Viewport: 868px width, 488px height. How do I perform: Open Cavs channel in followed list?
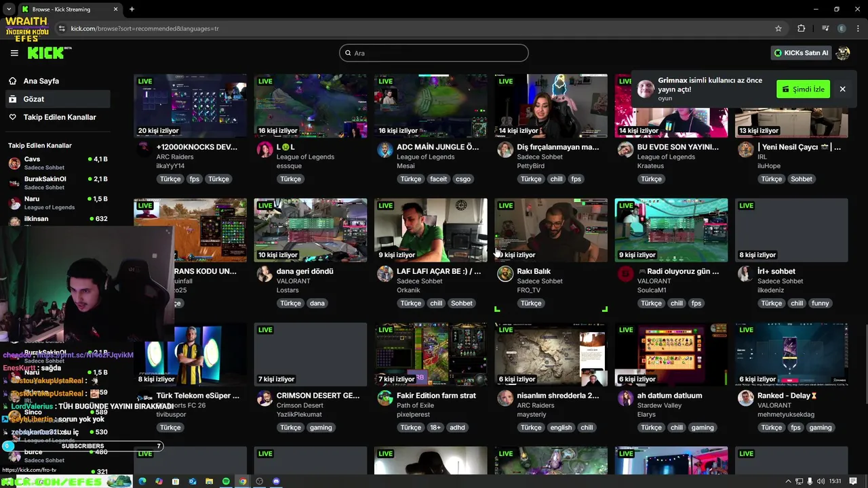[58, 163]
